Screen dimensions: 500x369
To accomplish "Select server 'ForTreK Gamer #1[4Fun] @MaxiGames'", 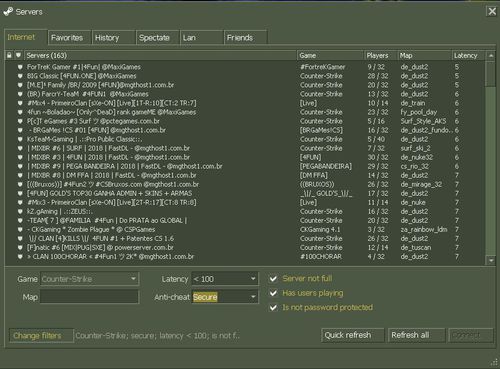I will point(84,67).
